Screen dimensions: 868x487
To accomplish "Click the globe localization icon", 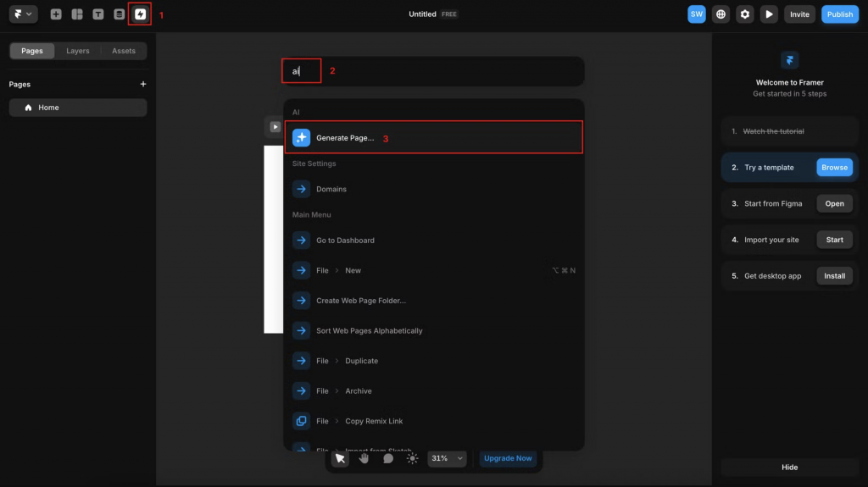I will coord(721,14).
